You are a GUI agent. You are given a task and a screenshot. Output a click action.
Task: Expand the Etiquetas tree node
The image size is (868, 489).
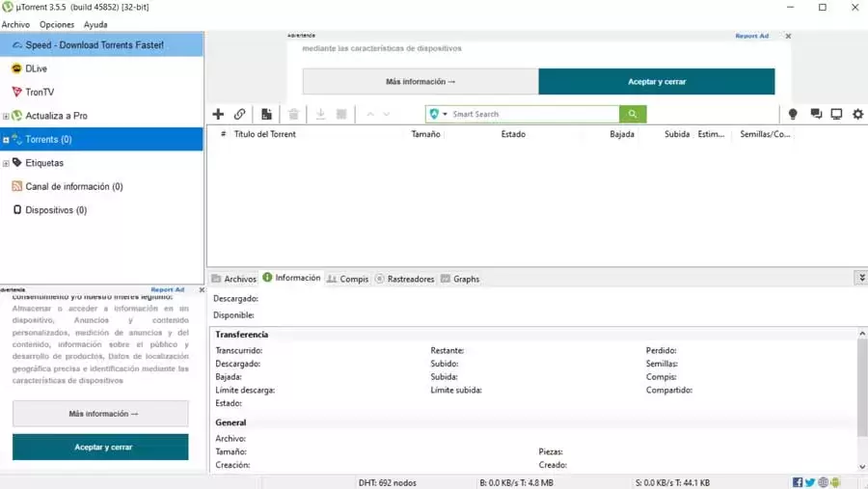coord(6,163)
